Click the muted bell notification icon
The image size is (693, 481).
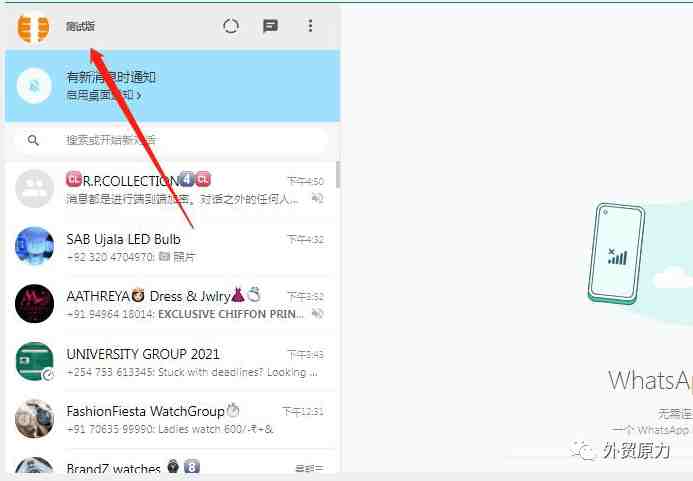click(34, 86)
